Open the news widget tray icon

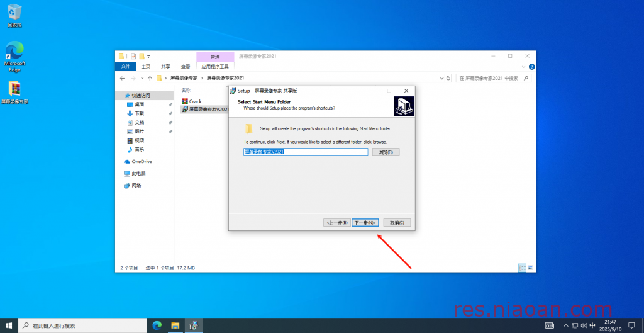549,325
